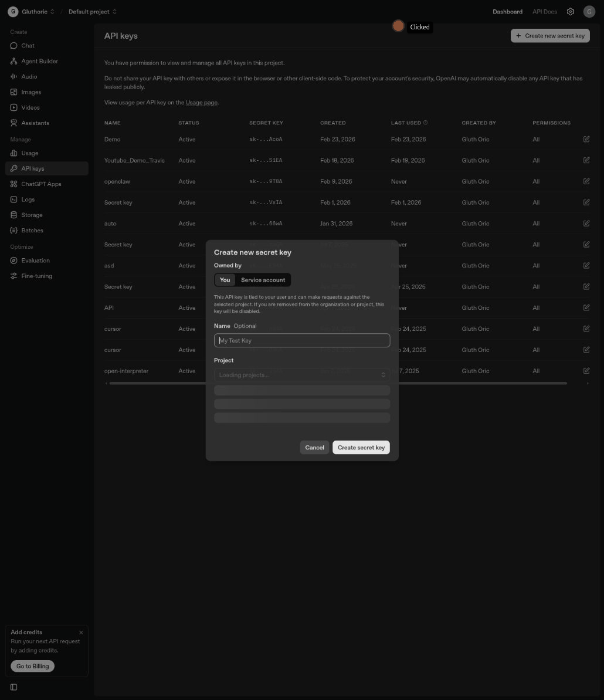Collapse the sidebar with the bottom-left toggle

click(13, 687)
